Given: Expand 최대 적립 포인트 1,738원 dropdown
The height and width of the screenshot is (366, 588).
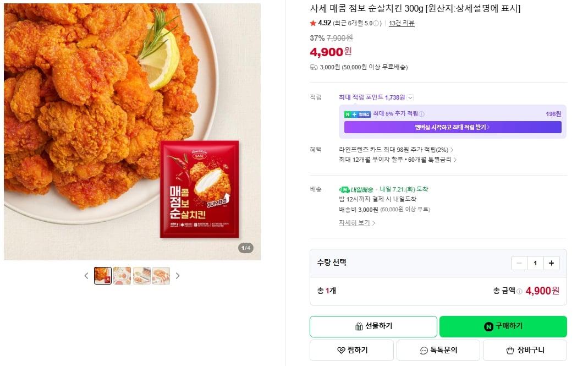Looking at the screenshot, I should pyautogui.click(x=410, y=98).
